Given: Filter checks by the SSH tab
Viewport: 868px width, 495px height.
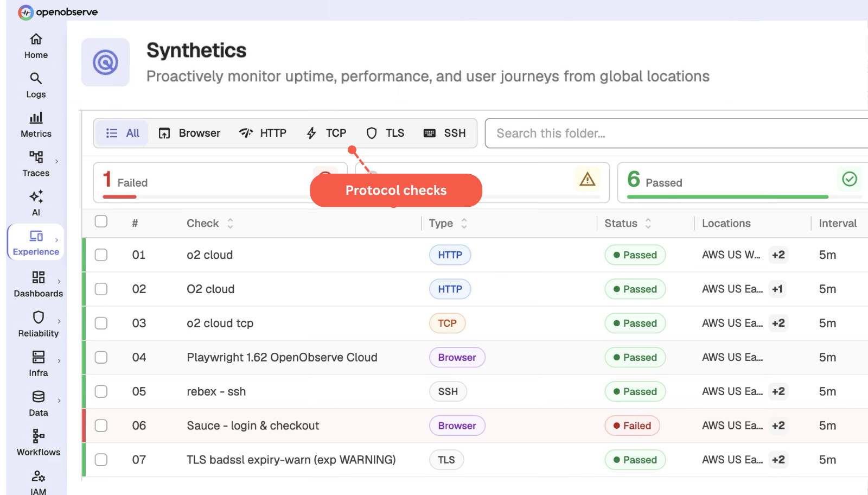Looking at the screenshot, I should coord(444,133).
